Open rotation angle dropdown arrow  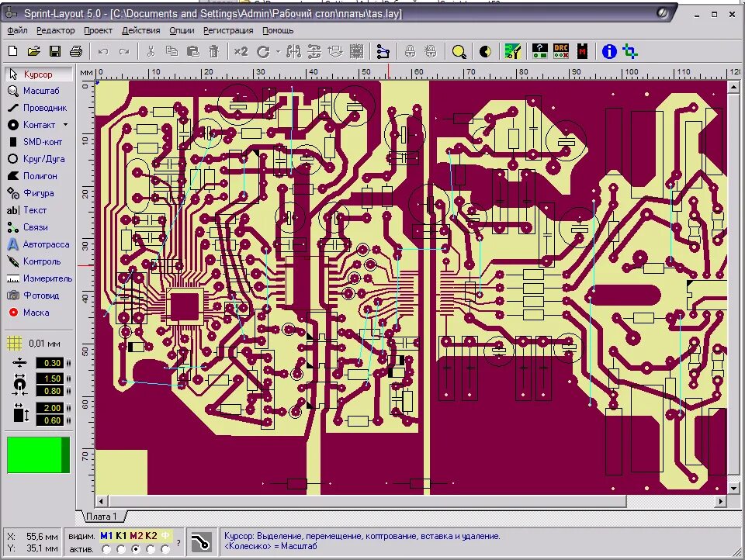pos(278,51)
